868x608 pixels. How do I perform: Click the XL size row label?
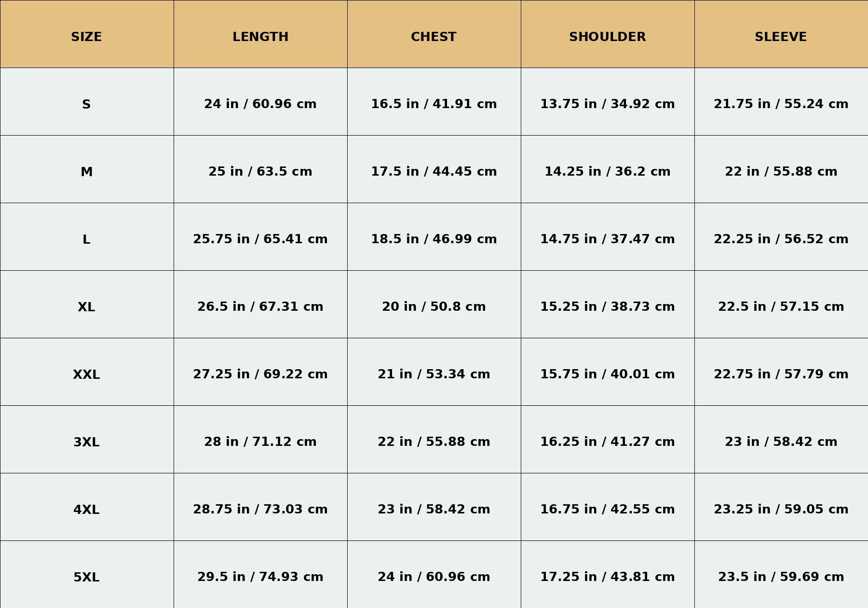(86, 307)
